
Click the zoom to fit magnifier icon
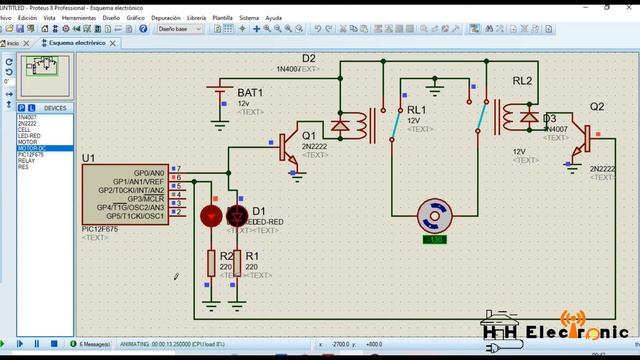288,29
